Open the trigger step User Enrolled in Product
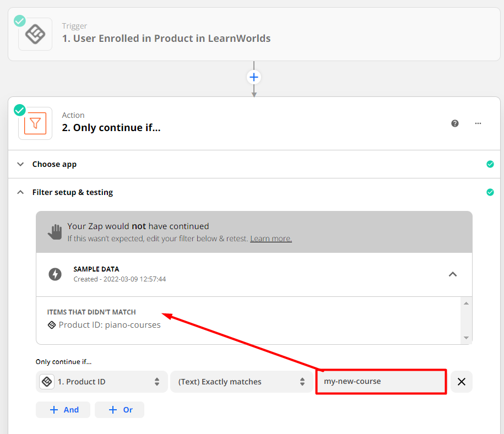504x434 pixels. tap(254, 34)
